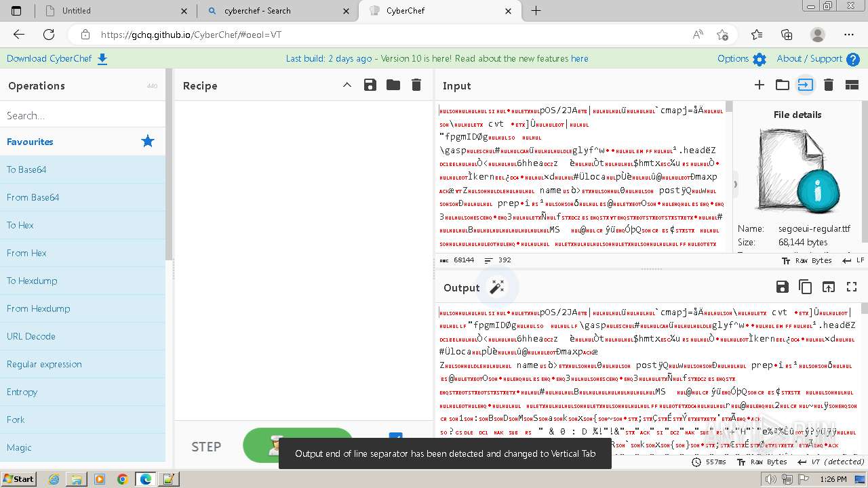Collapse the File details panel handle

tap(735, 184)
